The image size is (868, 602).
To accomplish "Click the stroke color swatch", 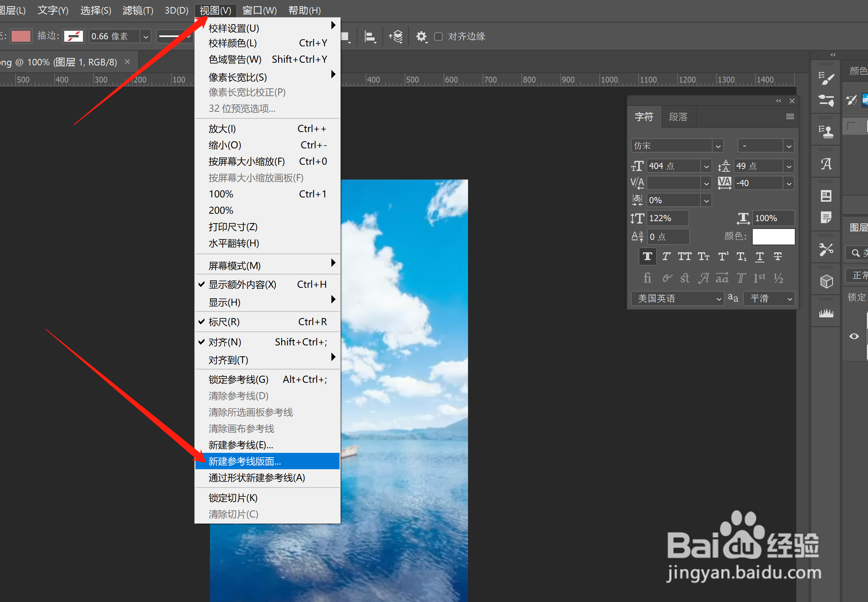I will (x=74, y=37).
